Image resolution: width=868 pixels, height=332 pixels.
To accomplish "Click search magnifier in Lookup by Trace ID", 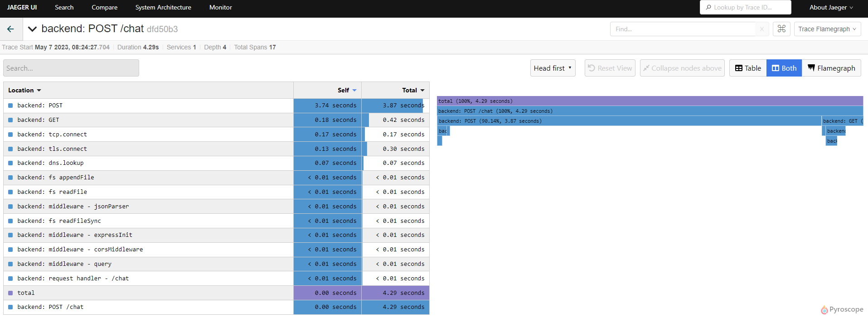I will tap(708, 7).
